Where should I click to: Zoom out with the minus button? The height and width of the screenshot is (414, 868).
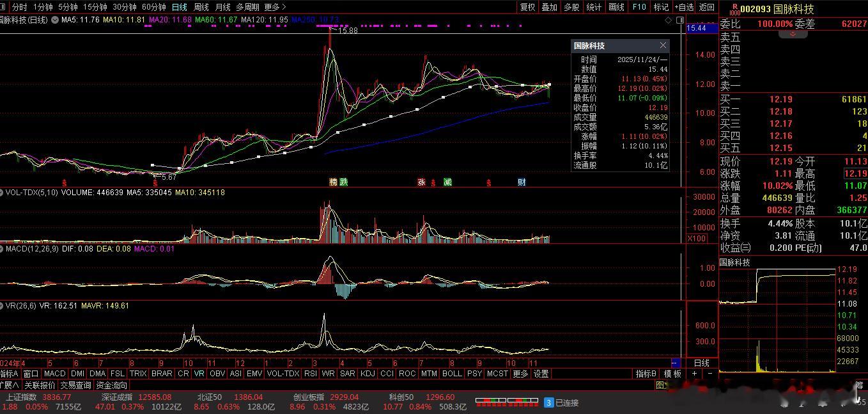(x=709, y=374)
